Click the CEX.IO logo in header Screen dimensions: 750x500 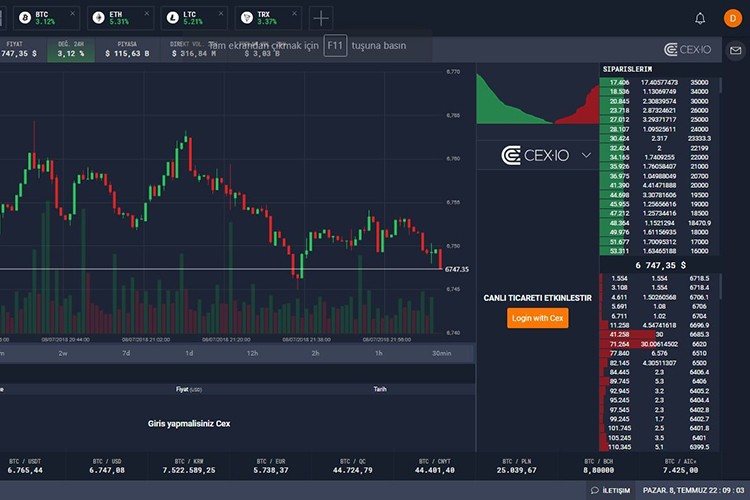click(x=686, y=49)
